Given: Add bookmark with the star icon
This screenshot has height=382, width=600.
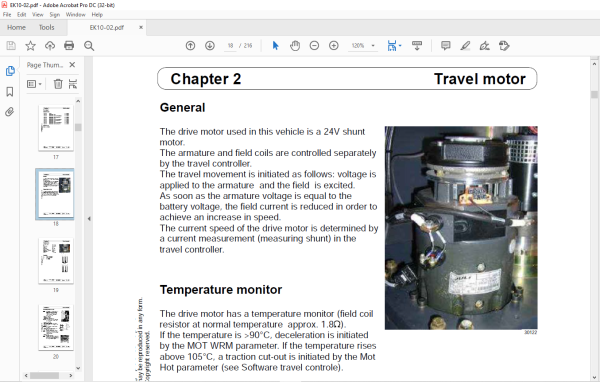Looking at the screenshot, I should (x=30, y=46).
